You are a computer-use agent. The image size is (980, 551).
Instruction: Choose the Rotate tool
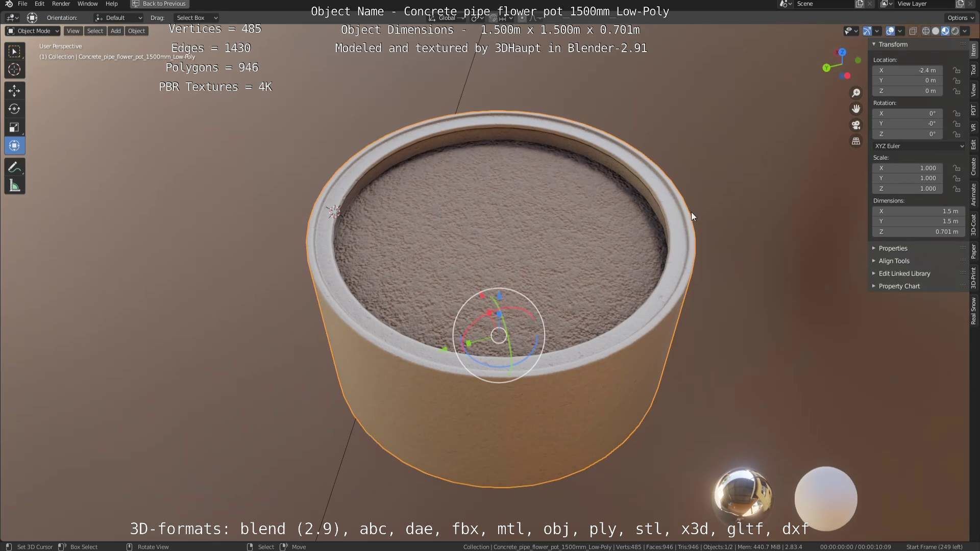(x=14, y=109)
